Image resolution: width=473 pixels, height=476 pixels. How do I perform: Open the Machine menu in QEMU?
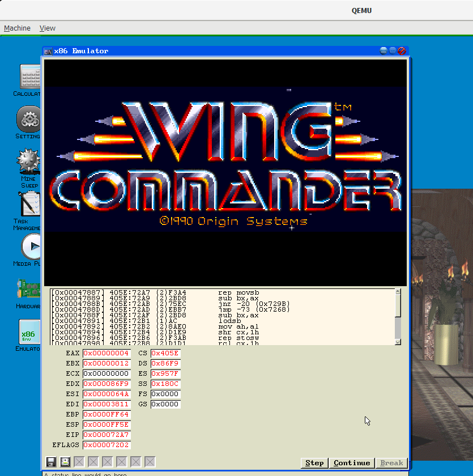click(x=17, y=28)
